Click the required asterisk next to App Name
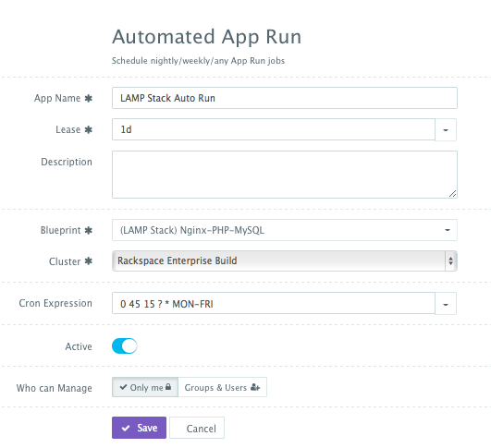This screenshot has height=448, width=491. [x=89, y=98]
